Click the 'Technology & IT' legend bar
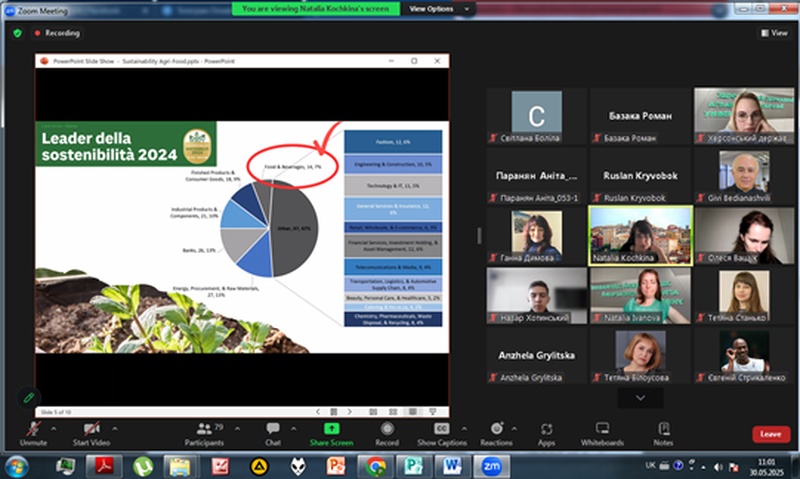800x479 pixels. tap(393, 186)
